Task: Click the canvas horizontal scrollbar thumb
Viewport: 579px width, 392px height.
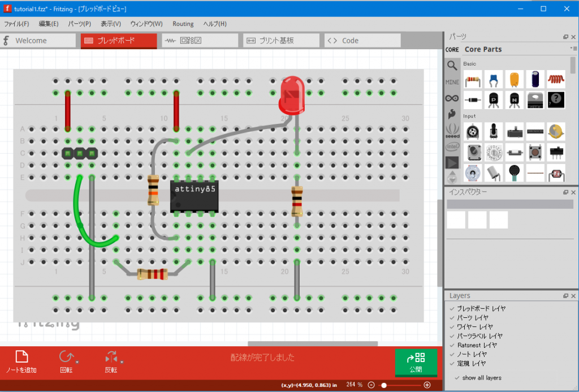Action: click(312, 343)
